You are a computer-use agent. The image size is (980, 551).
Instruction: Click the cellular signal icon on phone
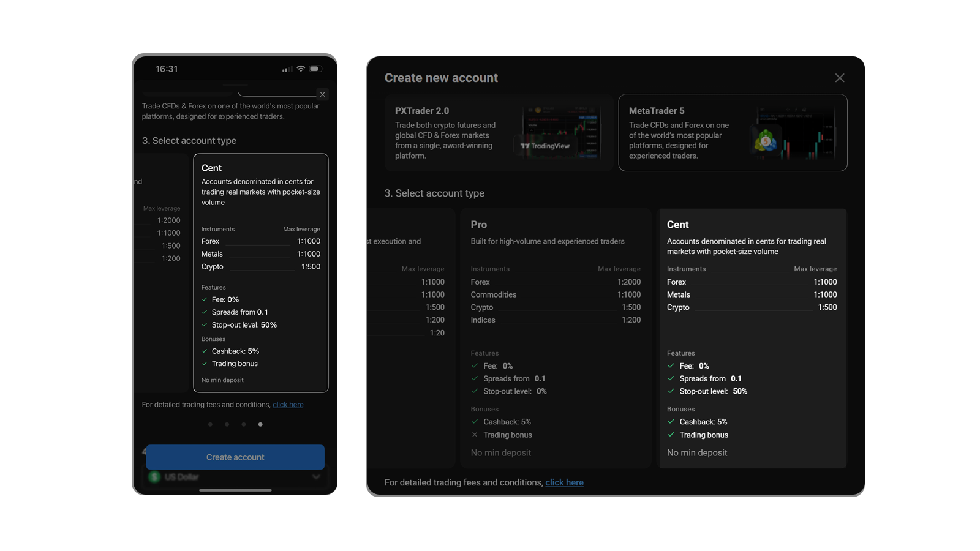pos(287,69)
